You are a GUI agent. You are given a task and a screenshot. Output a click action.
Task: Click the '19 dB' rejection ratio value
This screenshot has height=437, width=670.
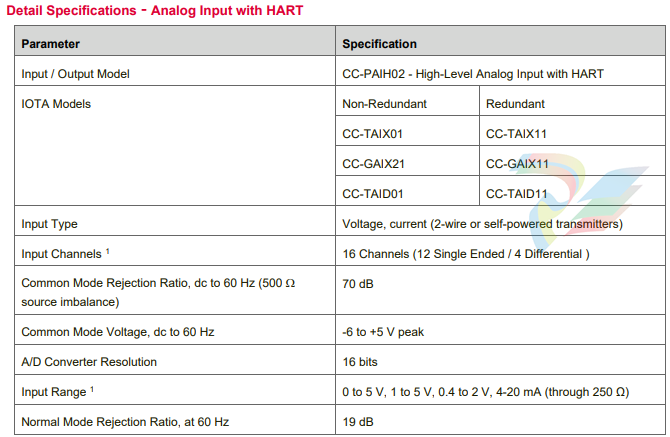coord(357,421)
